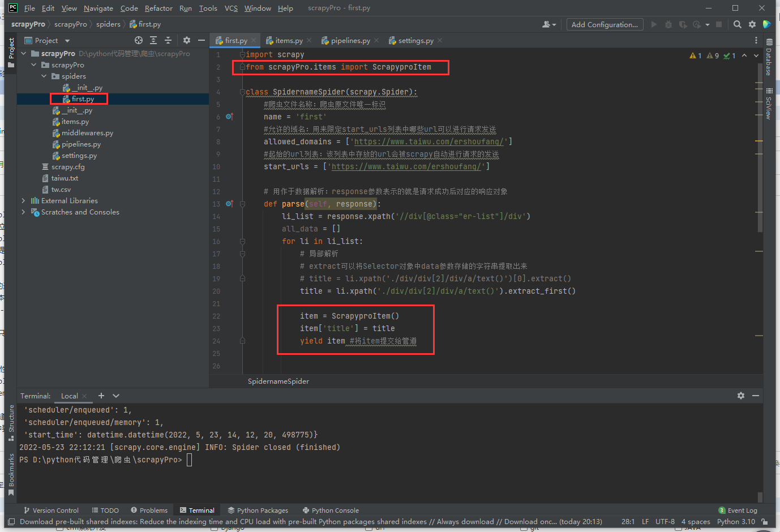Expand all nodes in Project panel
Image resolution: width=780 pixels, height=532 pixels.
153,40
